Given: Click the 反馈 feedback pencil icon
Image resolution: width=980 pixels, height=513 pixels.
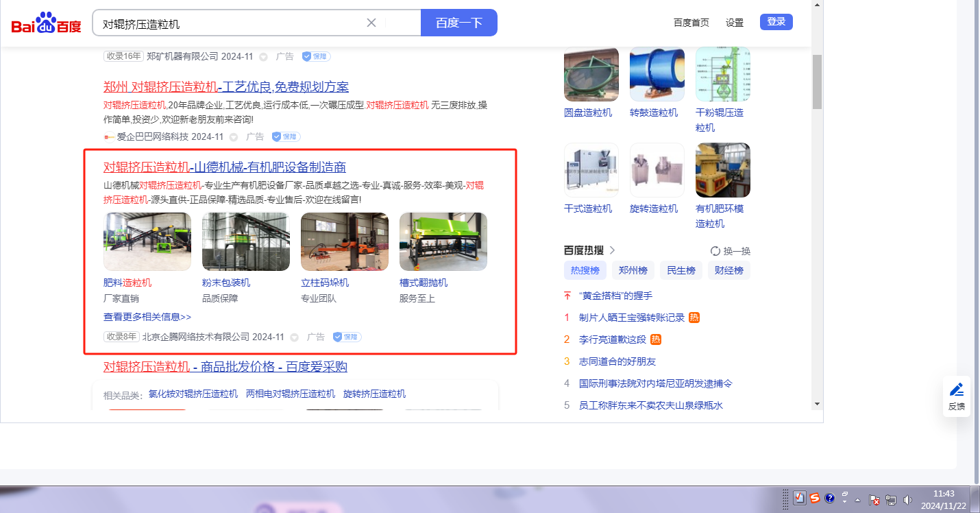Looking at the screenshot, I should coord(957,390).
